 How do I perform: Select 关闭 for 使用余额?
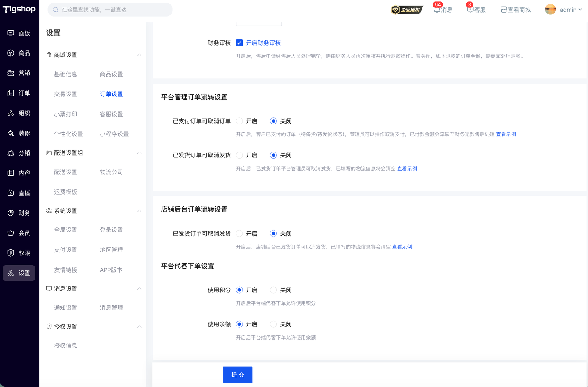pyautogui.click(x=273, y=324)
